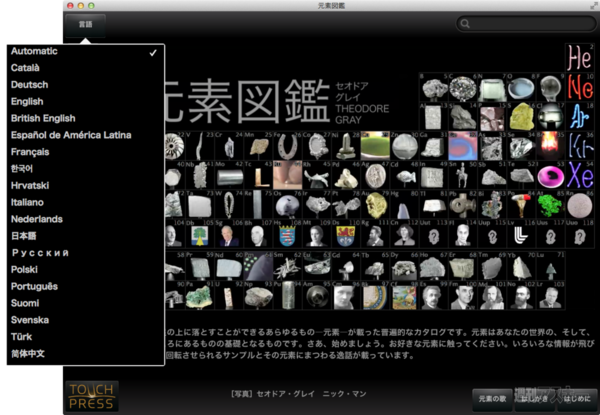Open the Dubnium Db tree emblem tile
Image resolution: width=600 pixels, height=415 pixels.
[200, 234]
